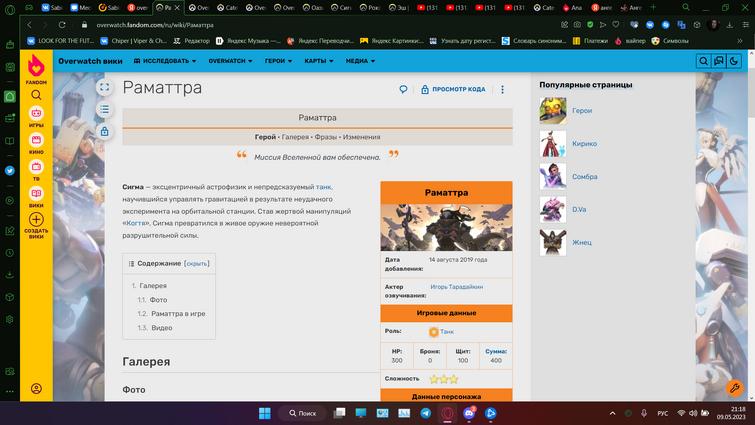Open the Fandom home flame logo
Image resolution: width=755 pixels, height=425 pixels.
tap(36, 66)
